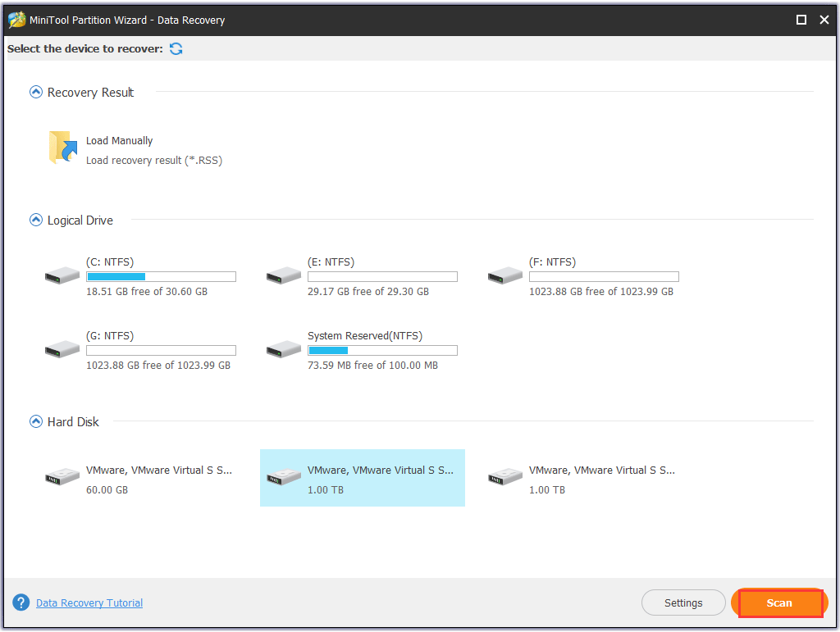Click the help question mark icon
The height and width of the screenshot is (632, 840).
[21, 602]
